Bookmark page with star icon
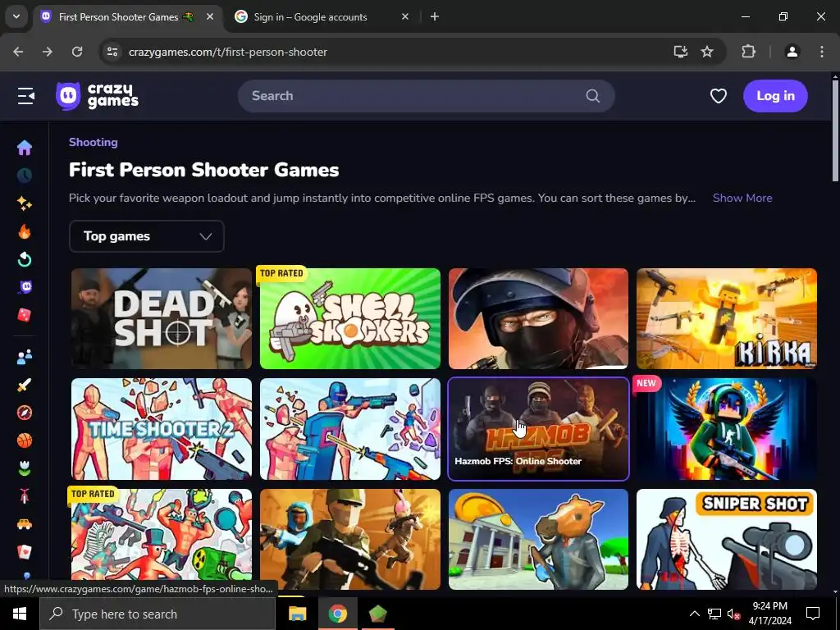 (x=707, y=52)
